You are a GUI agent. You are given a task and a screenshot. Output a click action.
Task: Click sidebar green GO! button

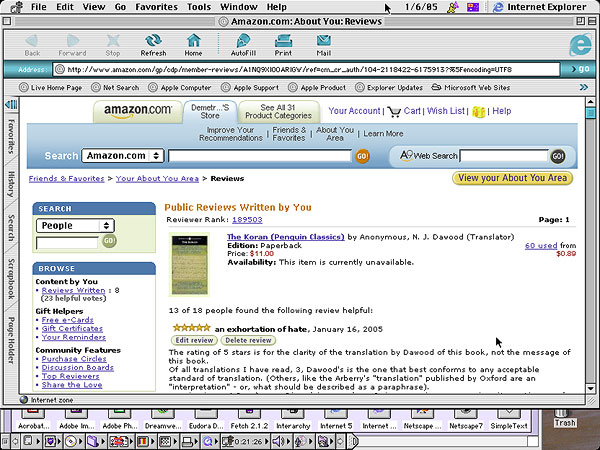pos(109,241)
